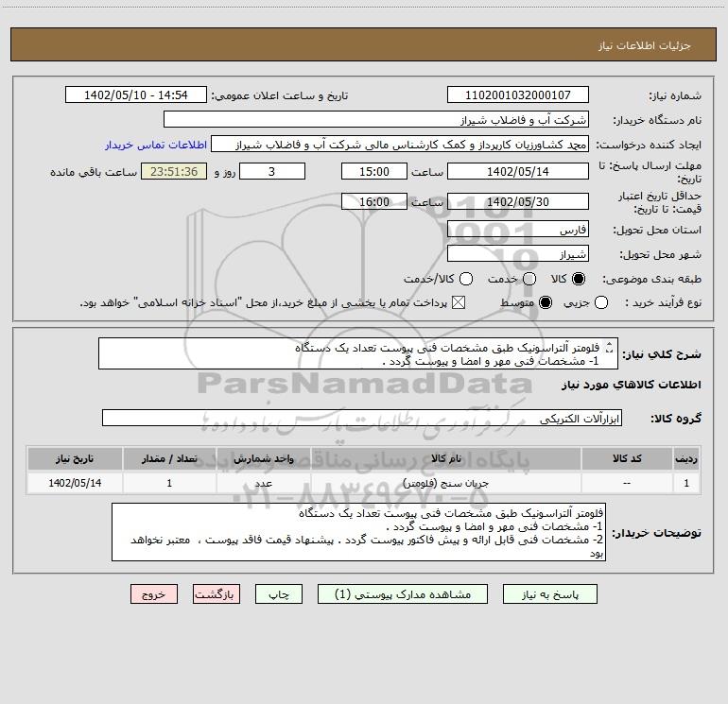Click the price validity date 1402/05/30 field

click(518, 201)
